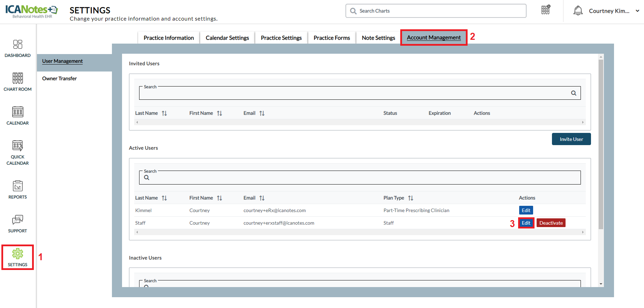Viewport: 644px width, 308px height.
Task: Open Quick Calendar in sidebar
Action: tap(17, 152)
